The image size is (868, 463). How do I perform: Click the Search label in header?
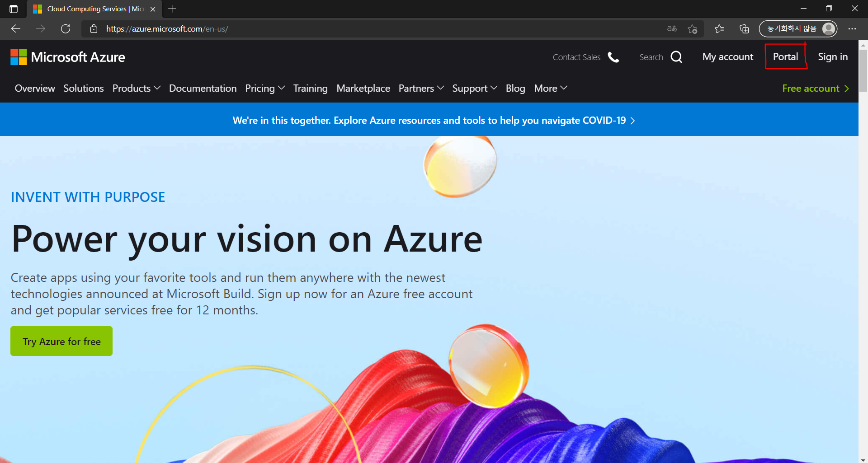pyautogui.click(x=651, y=57)
